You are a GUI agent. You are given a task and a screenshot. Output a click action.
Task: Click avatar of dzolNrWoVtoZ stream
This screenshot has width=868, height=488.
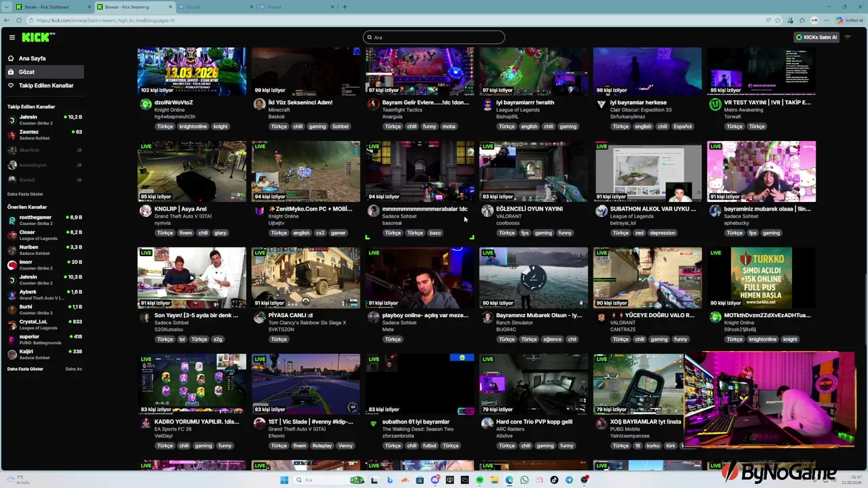pos(146,104)
